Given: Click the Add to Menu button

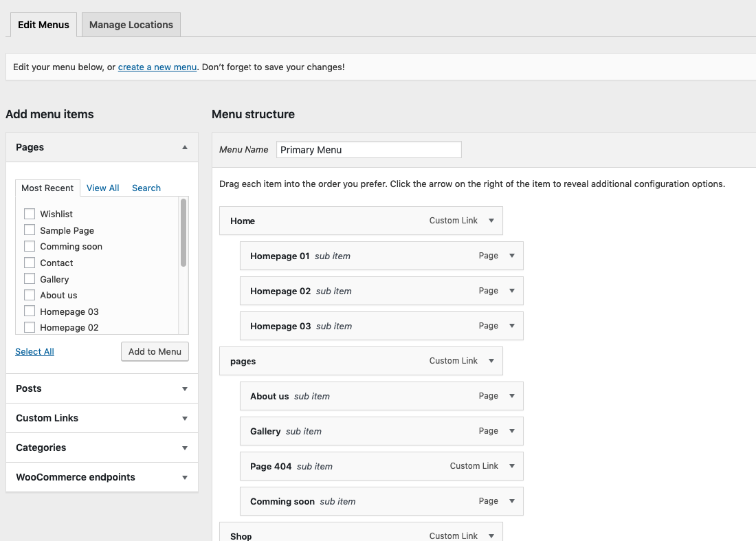Looking at the screenshot, I should coord(155,351).
